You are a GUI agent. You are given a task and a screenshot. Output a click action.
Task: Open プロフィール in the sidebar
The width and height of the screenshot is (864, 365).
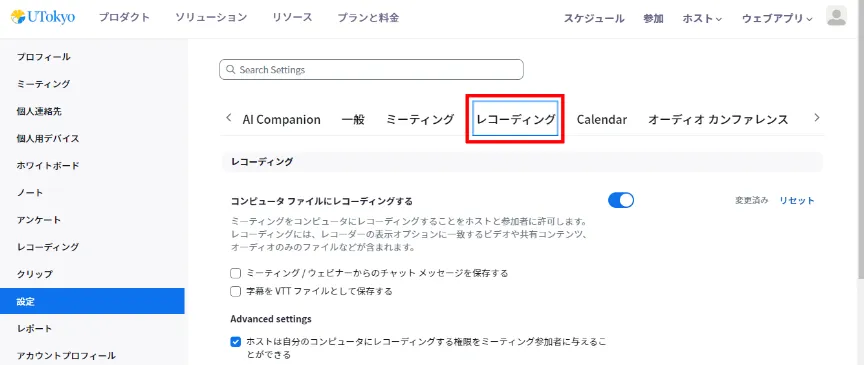[x=44, y=57]
